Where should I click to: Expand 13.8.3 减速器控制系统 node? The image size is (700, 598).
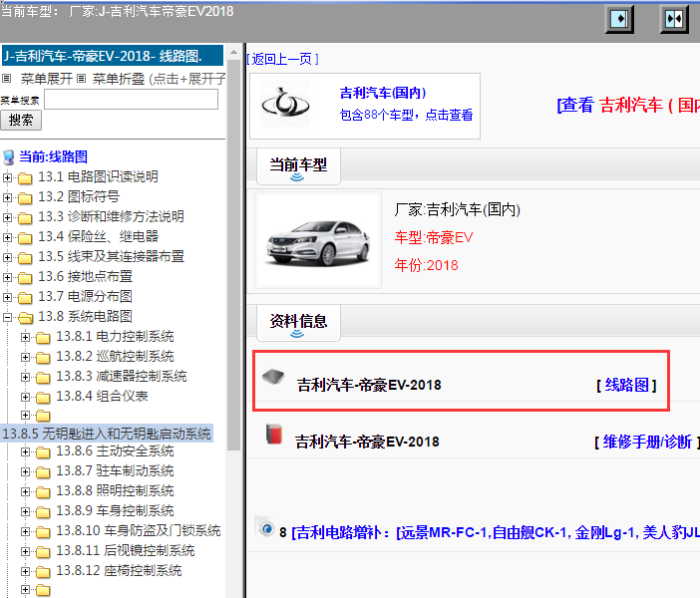pyautogui.click(x=26, y=377)
